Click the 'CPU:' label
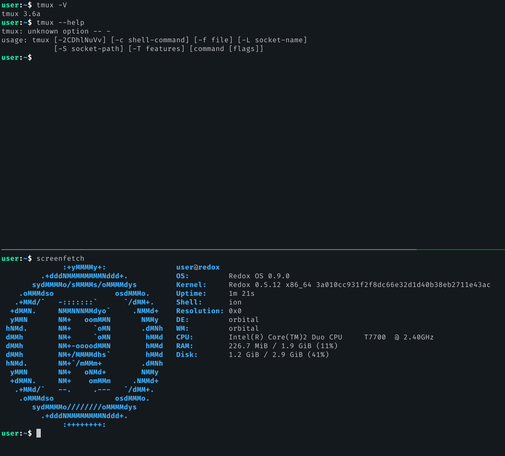This screenshot has height=456, width=505. pos(185,337)
